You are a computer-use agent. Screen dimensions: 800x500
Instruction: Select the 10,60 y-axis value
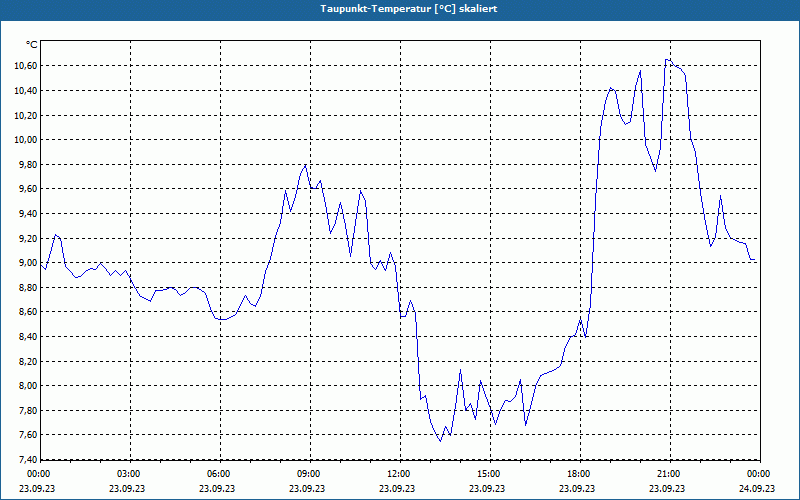coord(24,66)
